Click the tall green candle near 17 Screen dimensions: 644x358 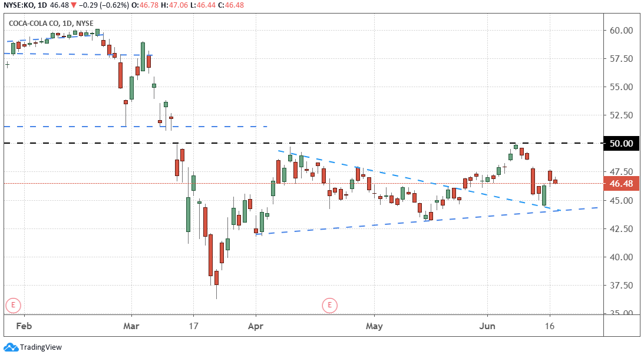[189, 214]
